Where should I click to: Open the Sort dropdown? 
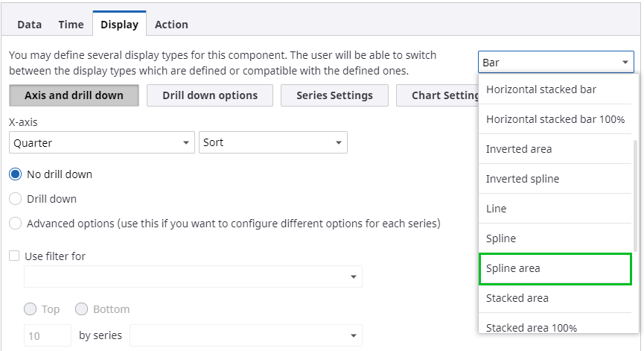point(272,142)
